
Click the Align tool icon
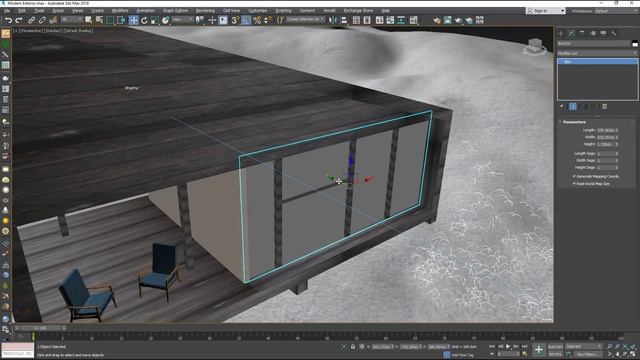coord(344,20)
